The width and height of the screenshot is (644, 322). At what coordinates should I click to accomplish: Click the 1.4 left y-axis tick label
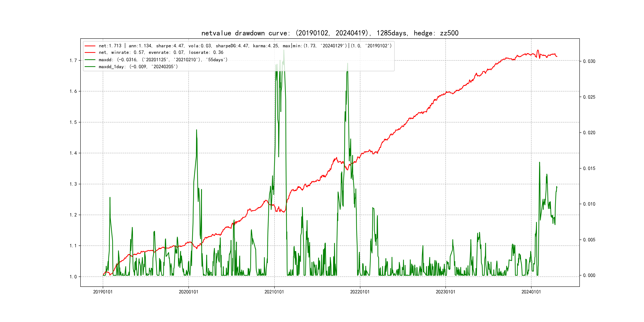click(73, 153)
